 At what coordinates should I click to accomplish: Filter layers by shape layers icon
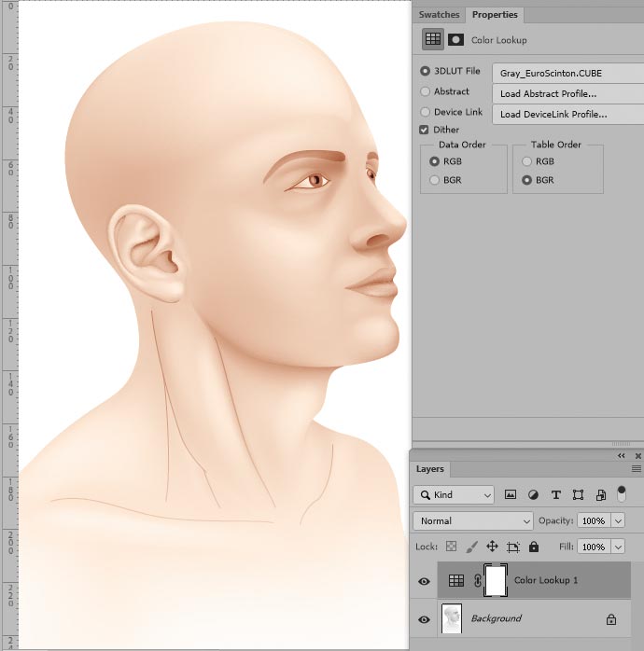tap(579, 495)
